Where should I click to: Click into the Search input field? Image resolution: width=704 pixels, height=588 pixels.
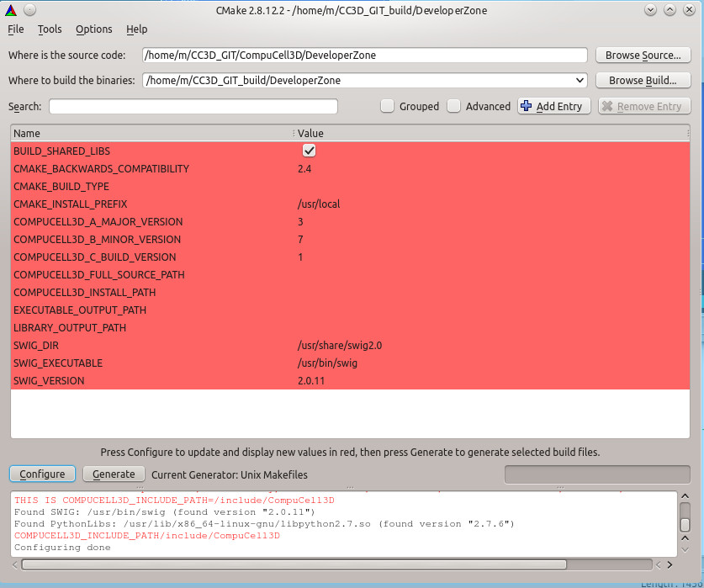pyautogui.click(x=193, y=106)
